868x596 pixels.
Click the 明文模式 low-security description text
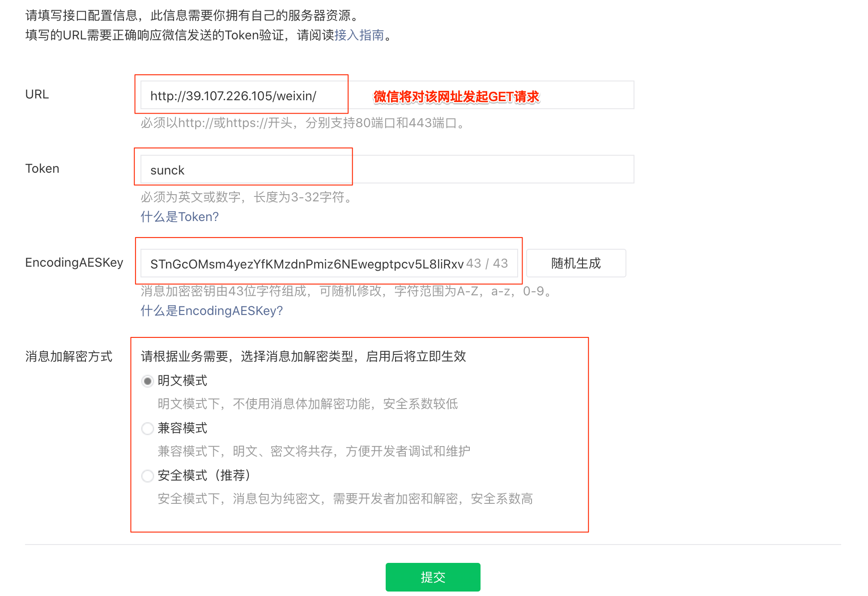pyautogui.click(x=307, y=404)
